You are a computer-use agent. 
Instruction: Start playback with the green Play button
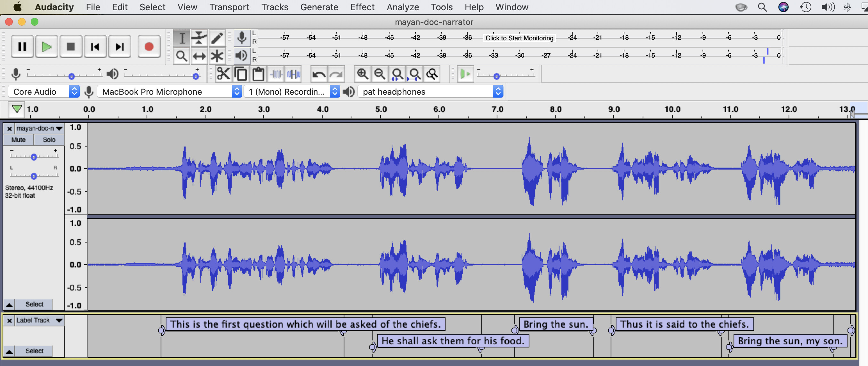(46, 46)
